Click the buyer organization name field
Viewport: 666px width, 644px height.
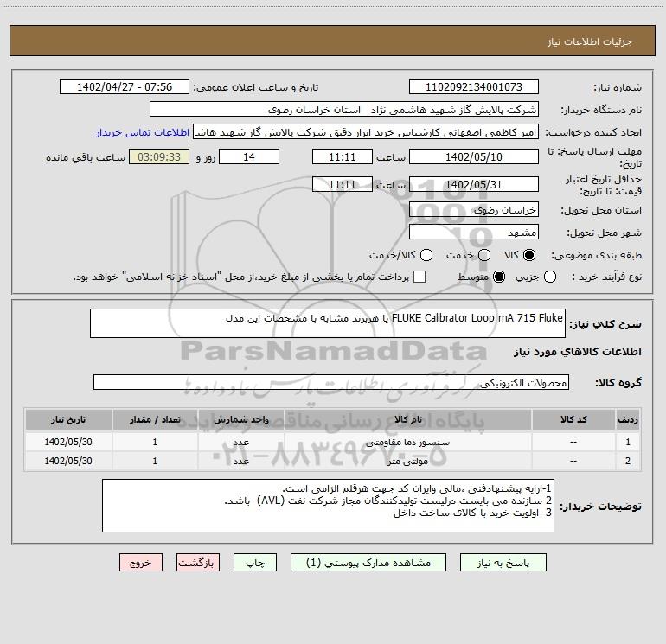click(x=344, y=109)
